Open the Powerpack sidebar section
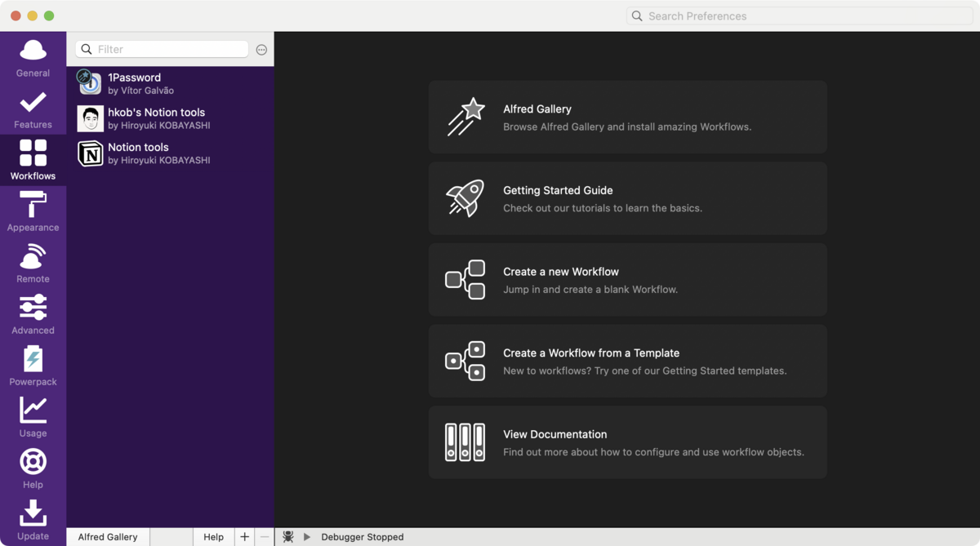 click(33, 366)
